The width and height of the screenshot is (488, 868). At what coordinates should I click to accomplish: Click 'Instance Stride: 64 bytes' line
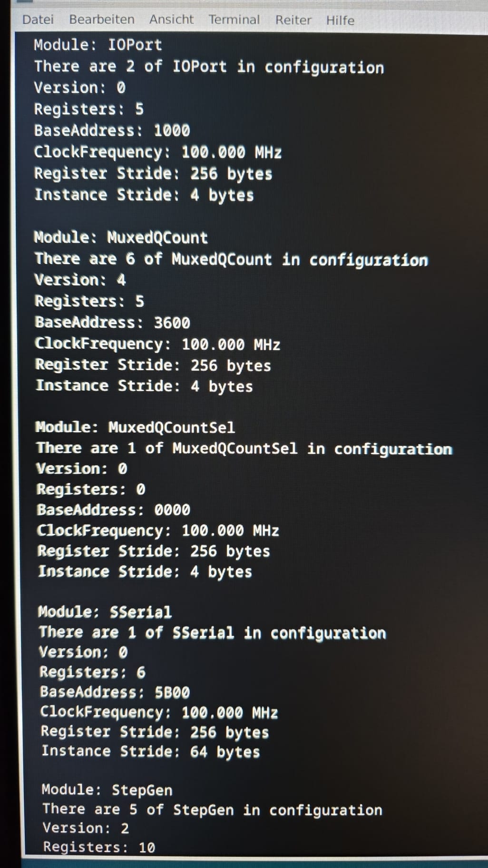(150, 751)
